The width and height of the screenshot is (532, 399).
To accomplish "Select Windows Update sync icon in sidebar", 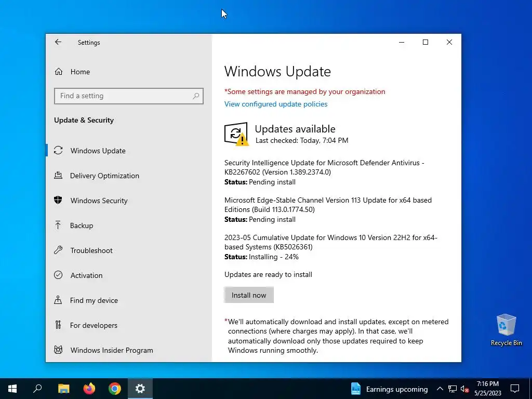I will [58, 150].
